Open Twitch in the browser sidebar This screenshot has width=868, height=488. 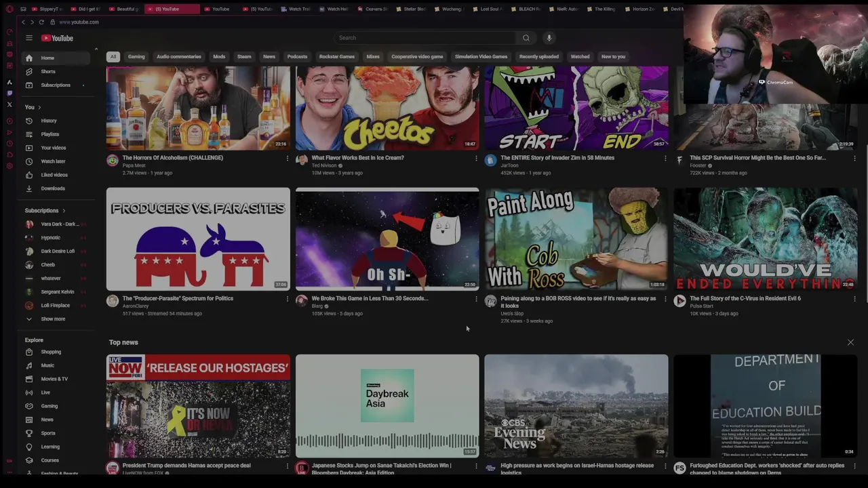(9, 93)
